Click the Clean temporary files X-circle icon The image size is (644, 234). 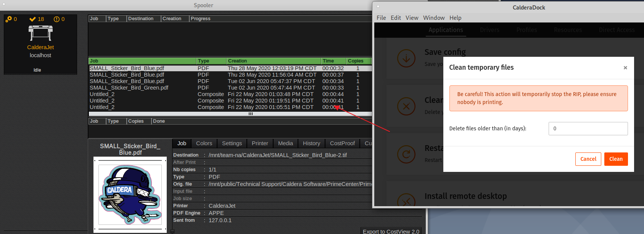406,106
